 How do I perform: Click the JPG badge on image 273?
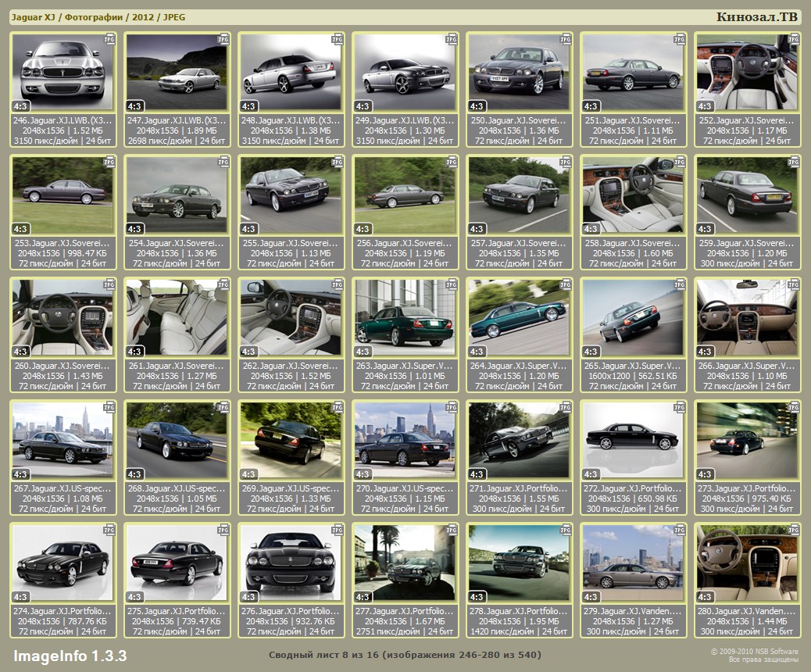794,406
